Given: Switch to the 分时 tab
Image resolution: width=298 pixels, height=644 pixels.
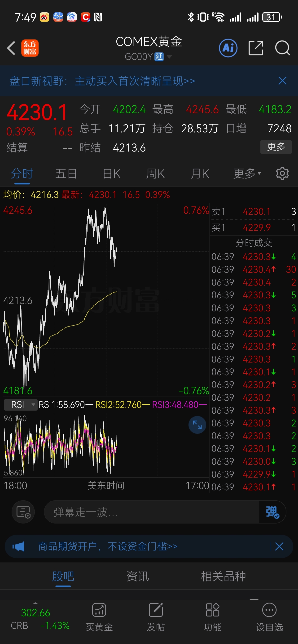Looking at the screenshot, I should point(22,173).
